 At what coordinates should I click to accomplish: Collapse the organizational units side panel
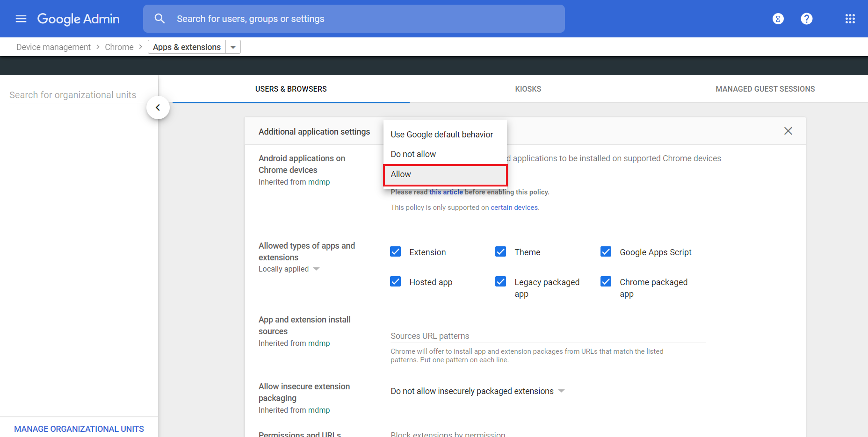(158, 107)
